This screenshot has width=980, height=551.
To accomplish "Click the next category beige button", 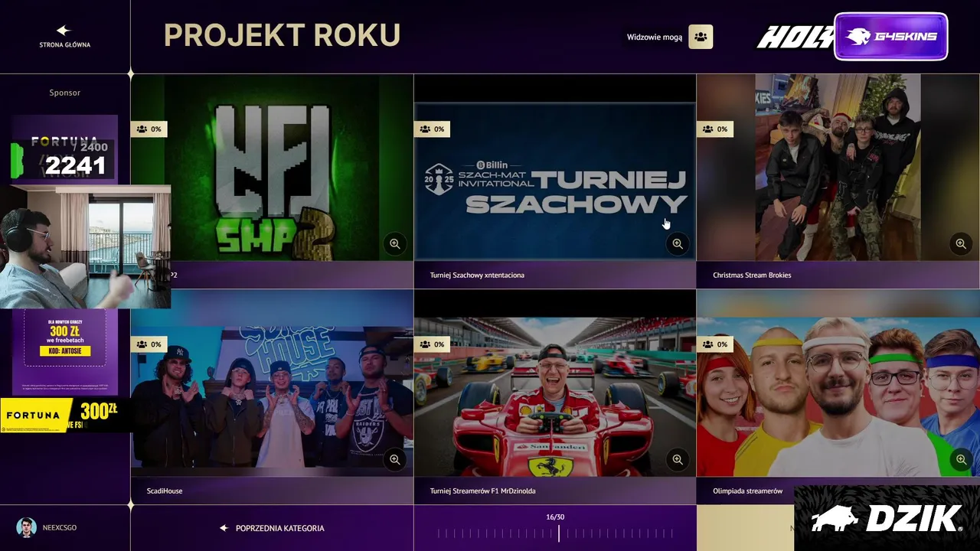I will coord(745,528).
